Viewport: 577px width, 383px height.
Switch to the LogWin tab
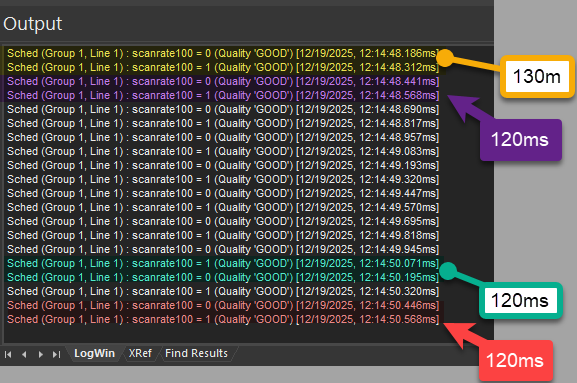pyautogui.click(x=94, y=353)
